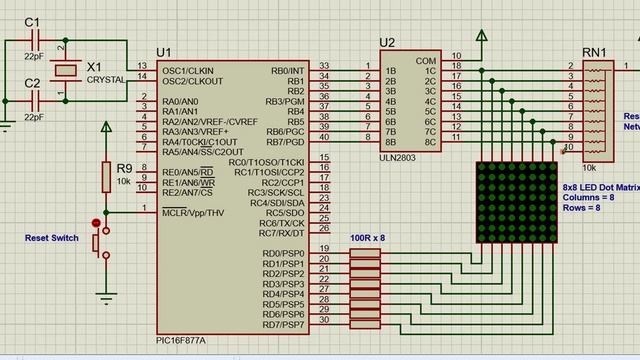Click the '8x8 LED Dot Matrix' label
Screen dimensions: 640x360
601,187
